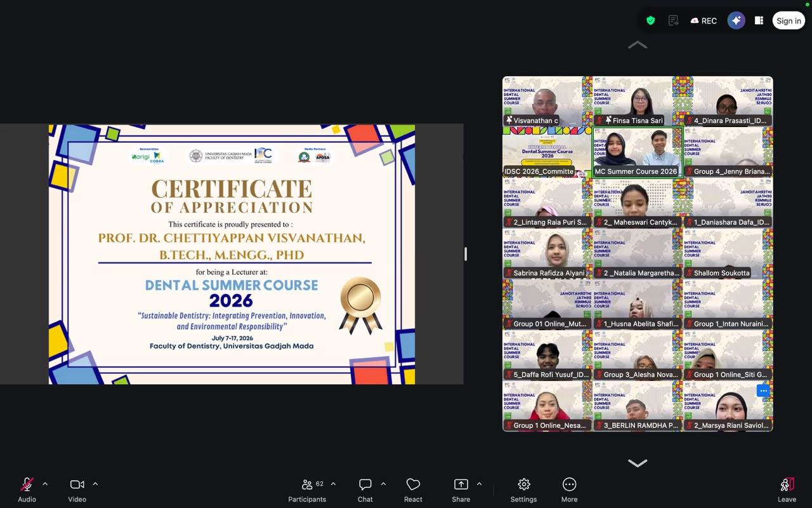The height and width of the screenshot is (508, 812).
Task: Select the 4_Dinara Prasasti video tile
Action: [x=728, y=102]
